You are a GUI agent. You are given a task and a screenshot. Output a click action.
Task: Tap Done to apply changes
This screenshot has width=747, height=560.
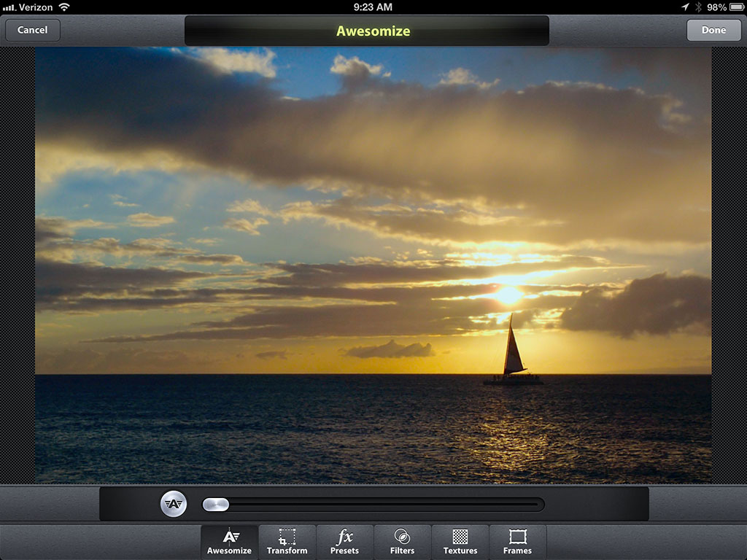713,30
